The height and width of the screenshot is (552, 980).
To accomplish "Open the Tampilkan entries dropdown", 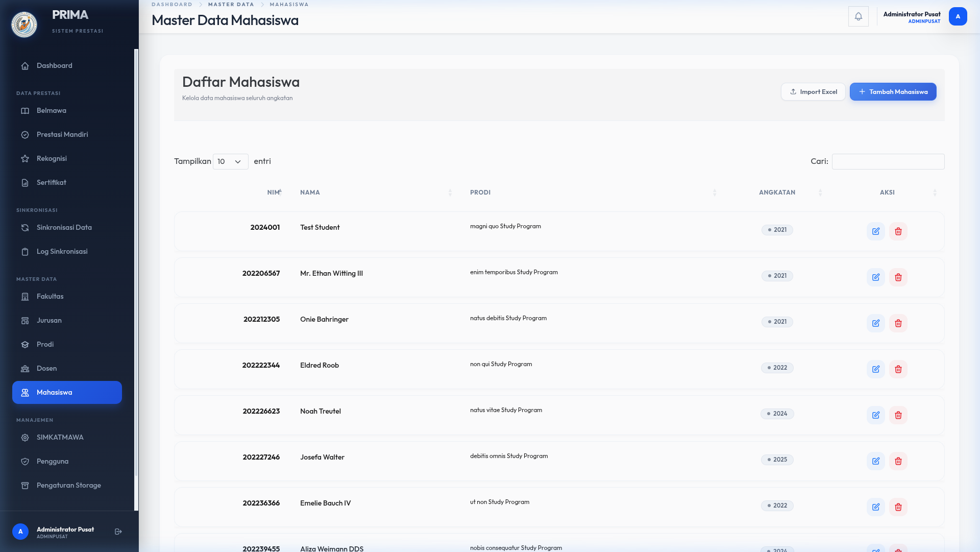I will pos(230,161).
